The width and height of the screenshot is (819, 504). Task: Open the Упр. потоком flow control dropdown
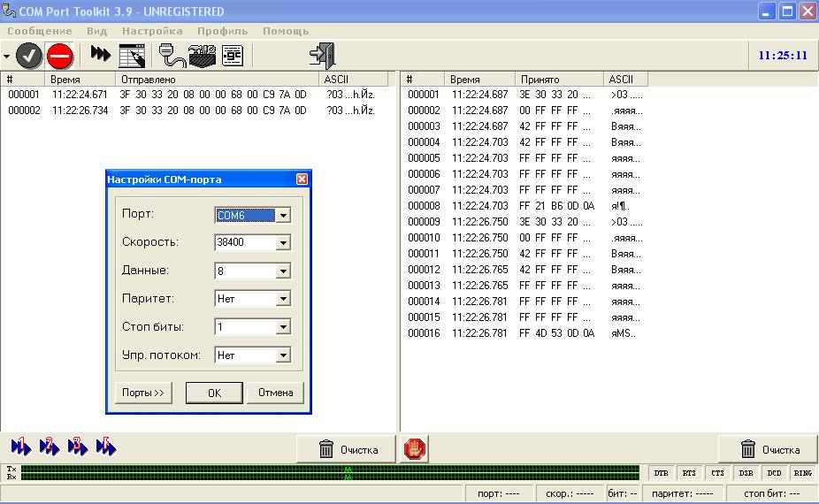tap(283, 355)
